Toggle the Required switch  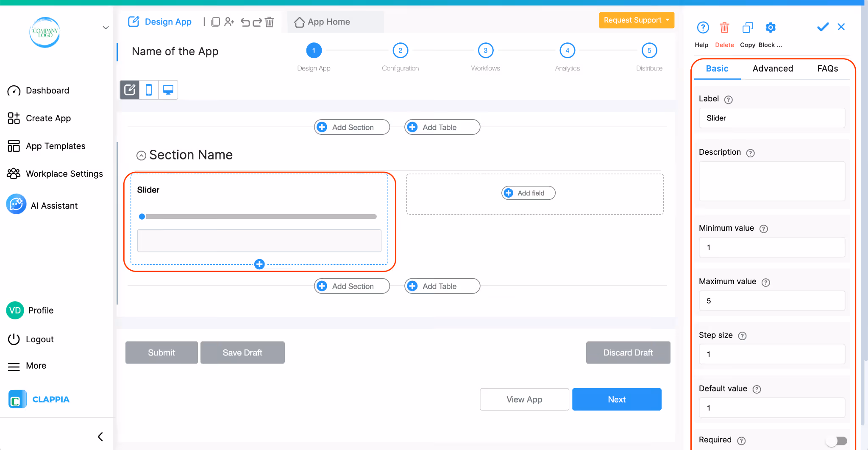click(x=836, y=441)
